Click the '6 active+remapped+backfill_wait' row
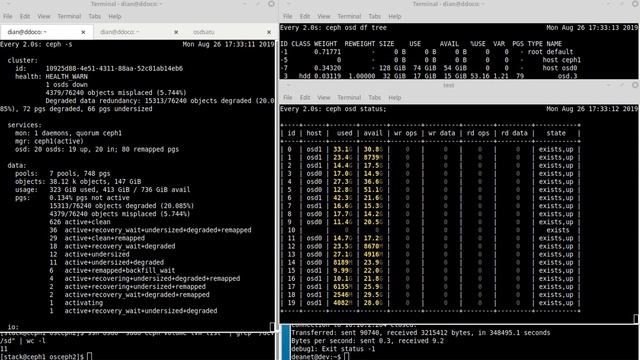Screen dimensions: 640x360 [x=112, y=270]
